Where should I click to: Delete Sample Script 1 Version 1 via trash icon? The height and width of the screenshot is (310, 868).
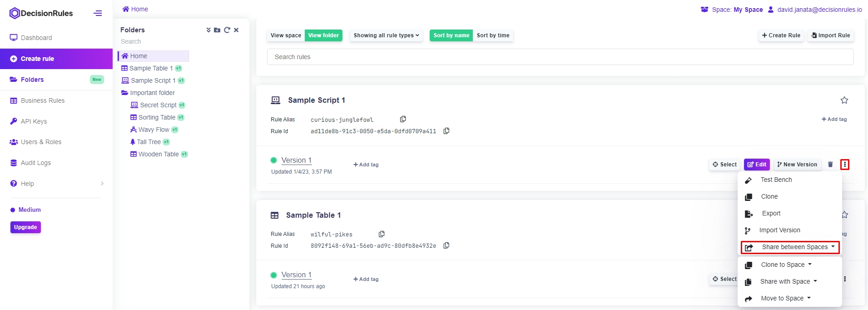pos(830,165)
